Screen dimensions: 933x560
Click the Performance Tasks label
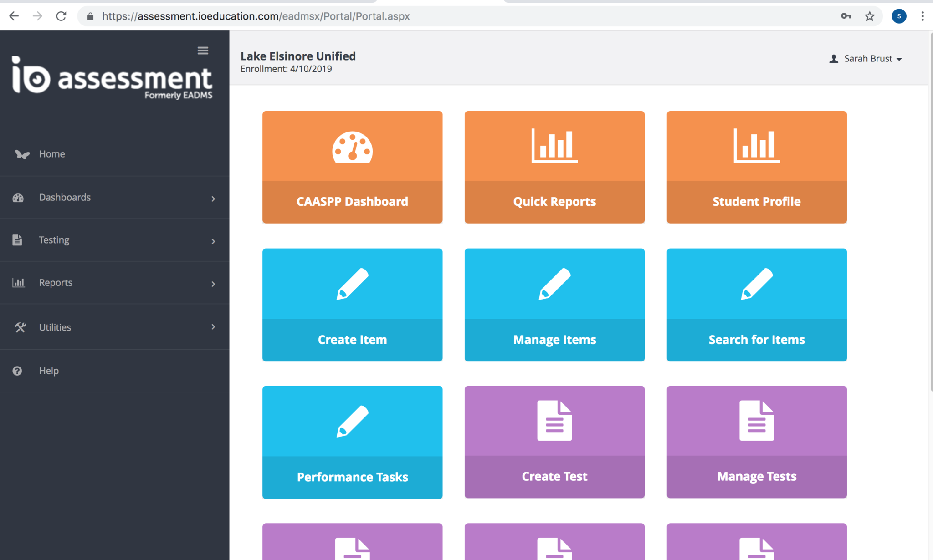tap(352, 477)
